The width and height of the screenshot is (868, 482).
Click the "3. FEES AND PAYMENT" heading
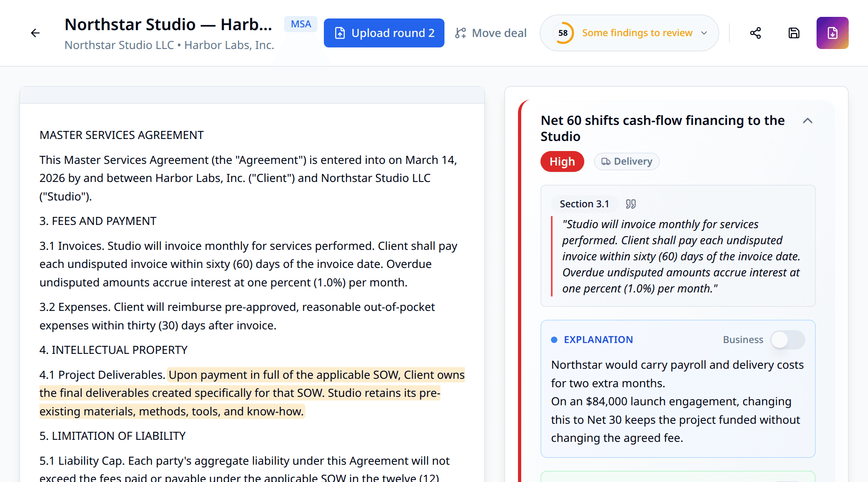[x=98, y=221]
